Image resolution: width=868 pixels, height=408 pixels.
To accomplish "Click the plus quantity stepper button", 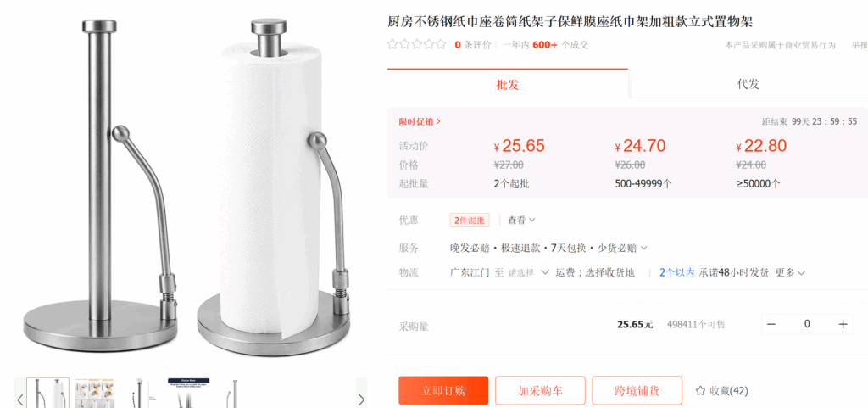I will tap(843, 324).
